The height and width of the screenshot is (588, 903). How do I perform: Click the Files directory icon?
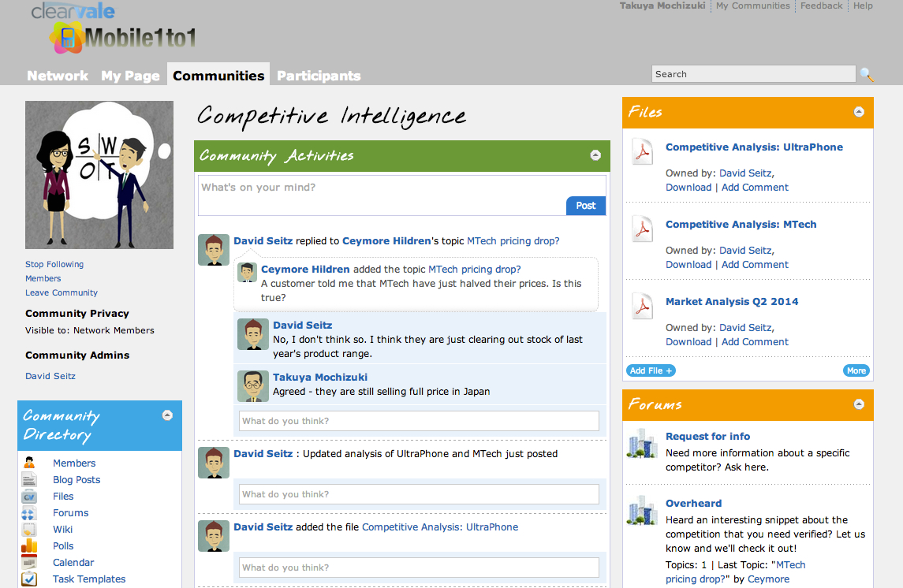tap(29, 496)
